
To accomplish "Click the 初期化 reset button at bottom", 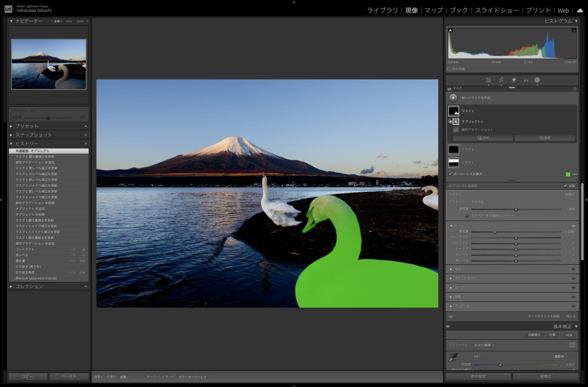I will pos(546,377).
